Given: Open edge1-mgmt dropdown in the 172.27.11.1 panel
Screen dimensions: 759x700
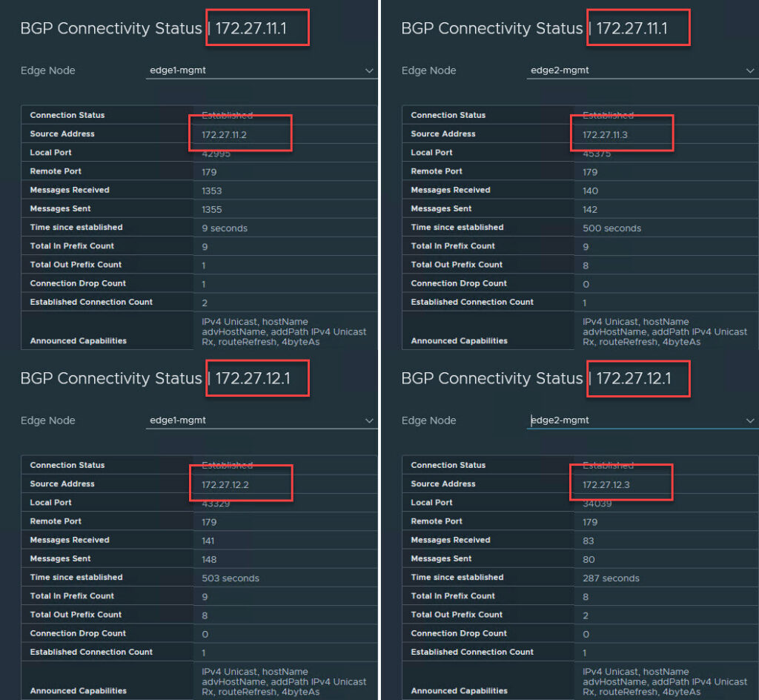Looking at the screenshot, I should pyautogui.click(x=261, y=70).
